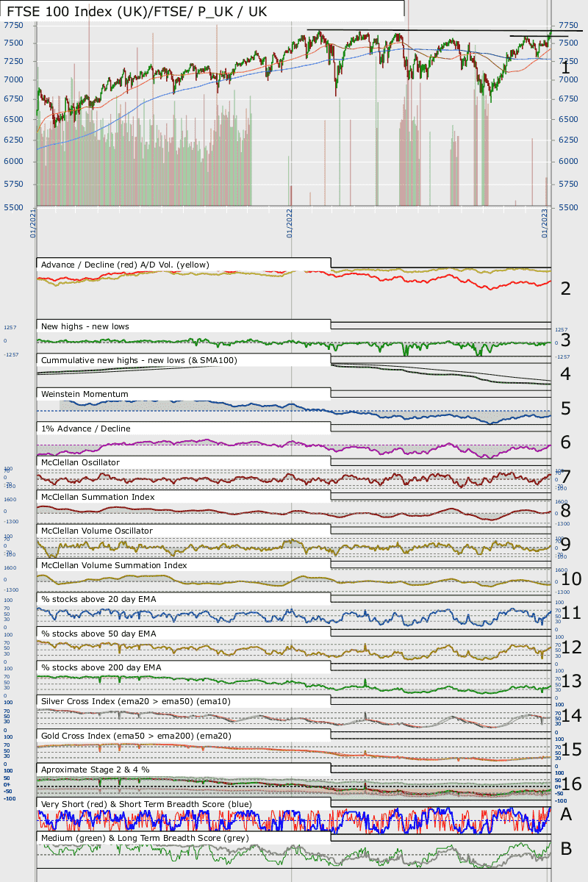Viewport: 588px width, 882px height.
Task: Select the Advance / Decline (red) A/D Vol. label
Action: pyautogui.click(x=125, y=265)
